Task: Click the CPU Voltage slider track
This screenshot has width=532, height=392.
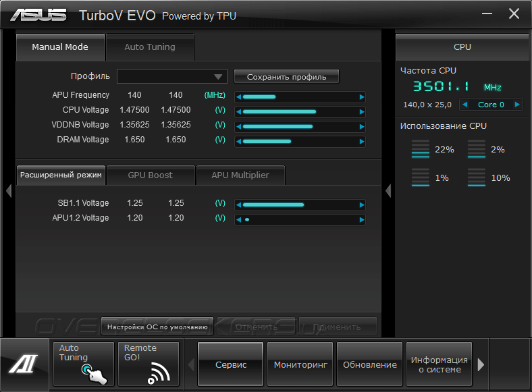Action: click(x=300, y=112)
